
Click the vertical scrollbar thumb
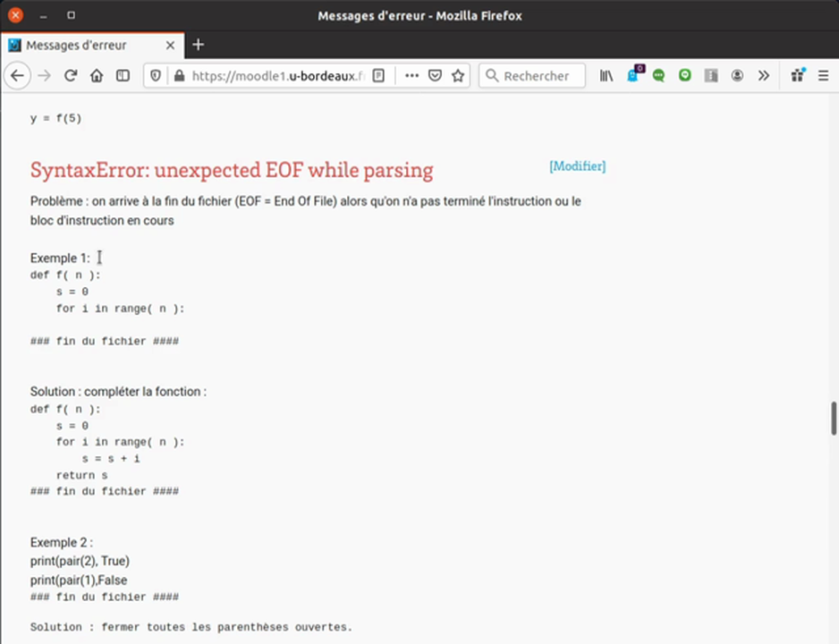point(833,418)
